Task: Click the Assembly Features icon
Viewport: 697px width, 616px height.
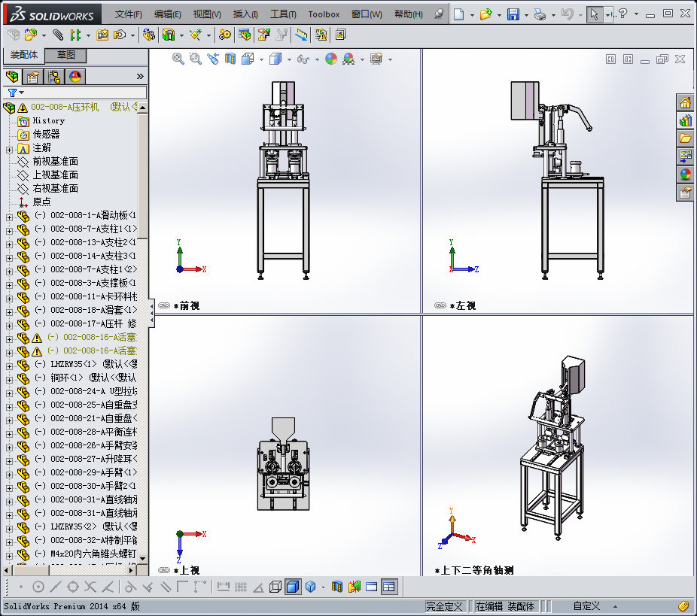Action: pos(169,35)
